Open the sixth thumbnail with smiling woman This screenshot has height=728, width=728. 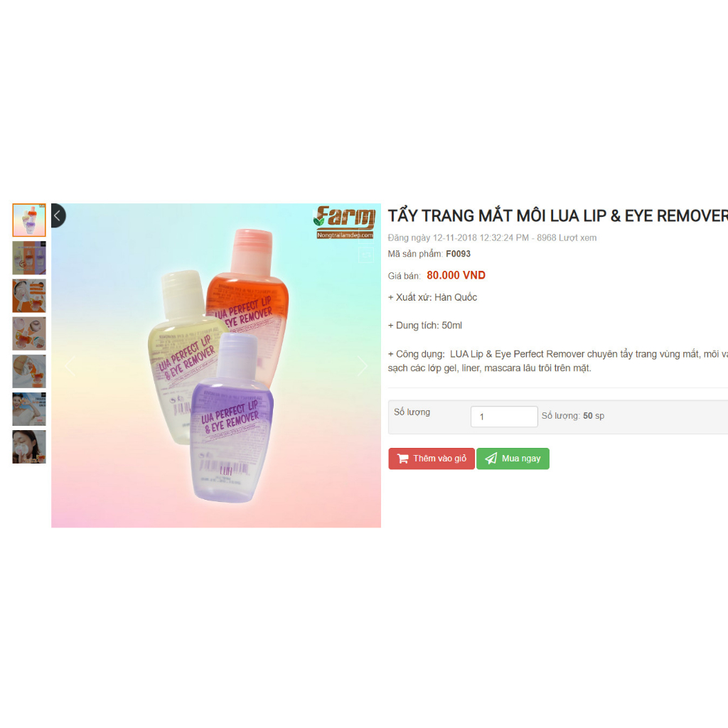click(x=29, y=409)
